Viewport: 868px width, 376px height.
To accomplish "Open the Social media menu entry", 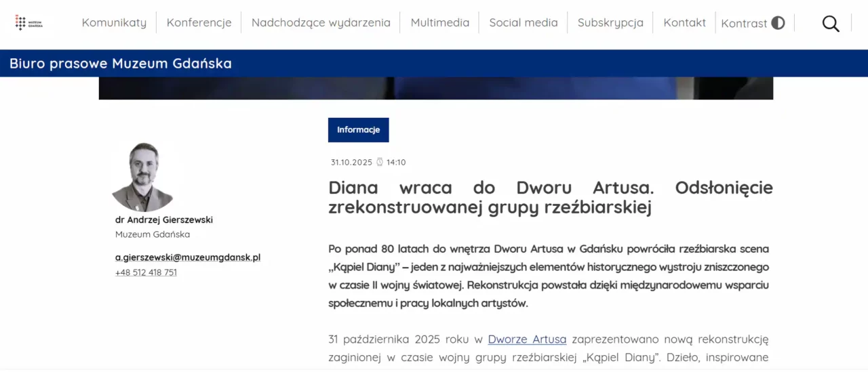I will pyautogui.click(x=523, y=22).
